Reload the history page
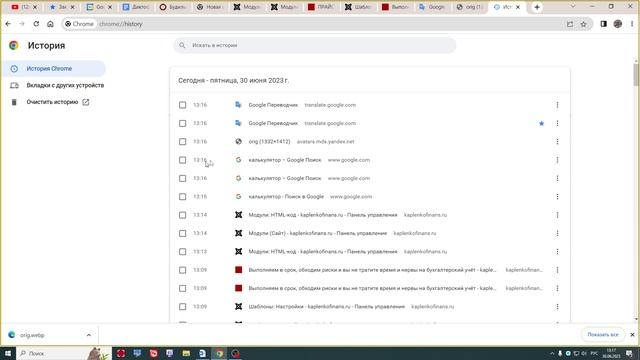640x360 pixels. coord(36,24)
